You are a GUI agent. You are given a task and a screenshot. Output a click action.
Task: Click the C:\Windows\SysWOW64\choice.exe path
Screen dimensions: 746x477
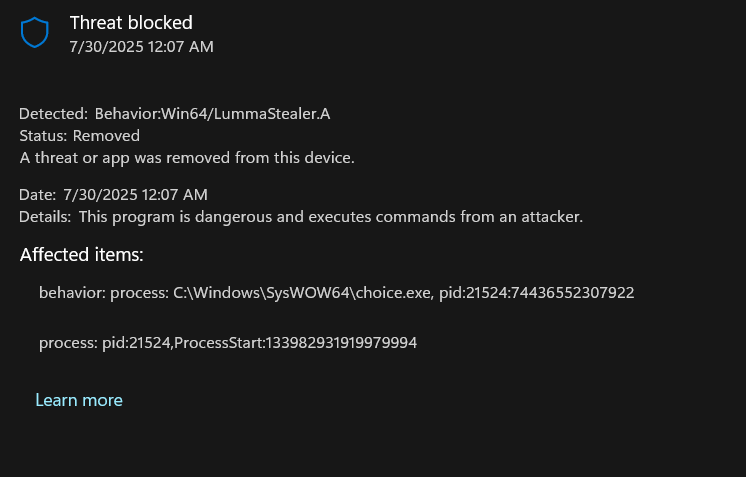303,292
